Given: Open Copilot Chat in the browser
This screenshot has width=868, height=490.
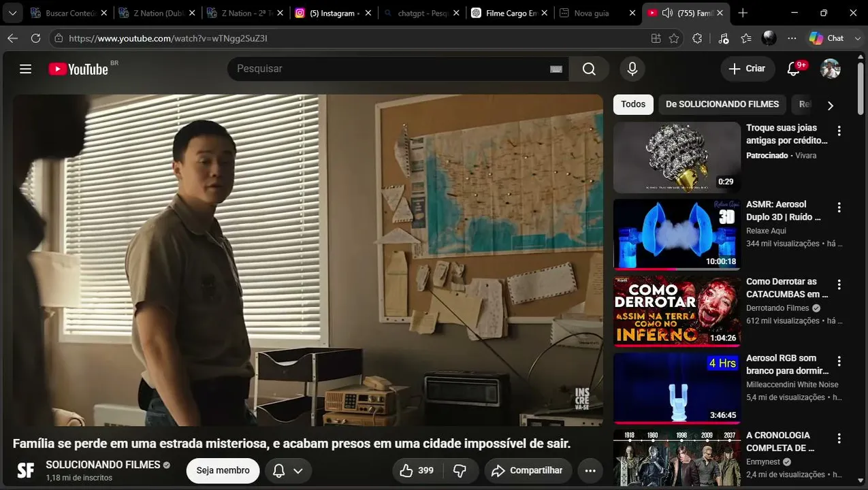Looking at the screenshot, I should pos(826,38).
